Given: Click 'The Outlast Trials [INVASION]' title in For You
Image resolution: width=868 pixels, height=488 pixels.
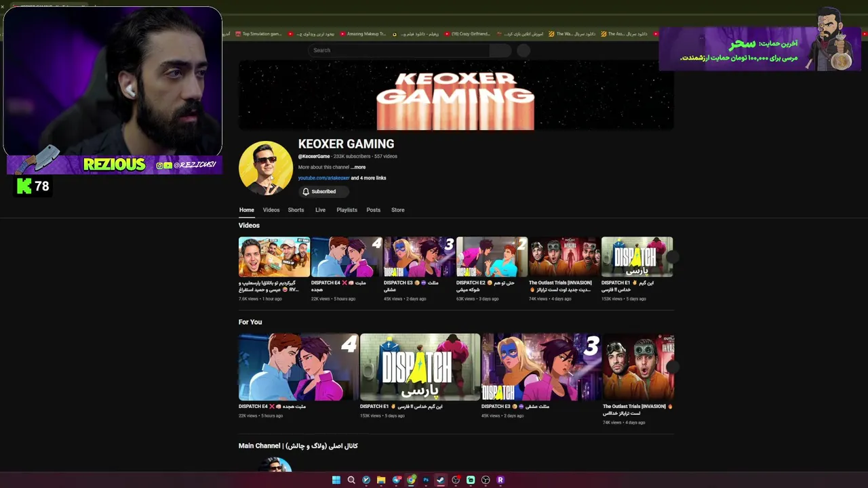Looking at the screenshot, I should (x=637, y=409).
